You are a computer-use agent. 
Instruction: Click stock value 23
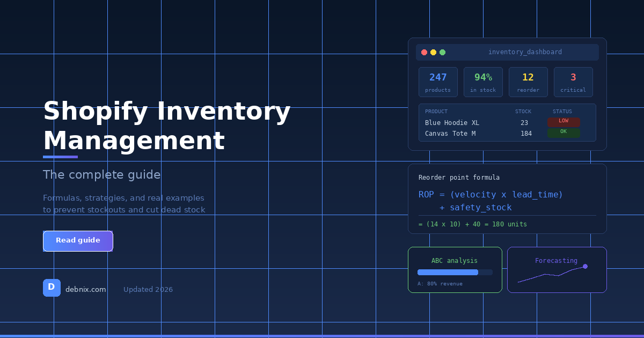(524, 123)
